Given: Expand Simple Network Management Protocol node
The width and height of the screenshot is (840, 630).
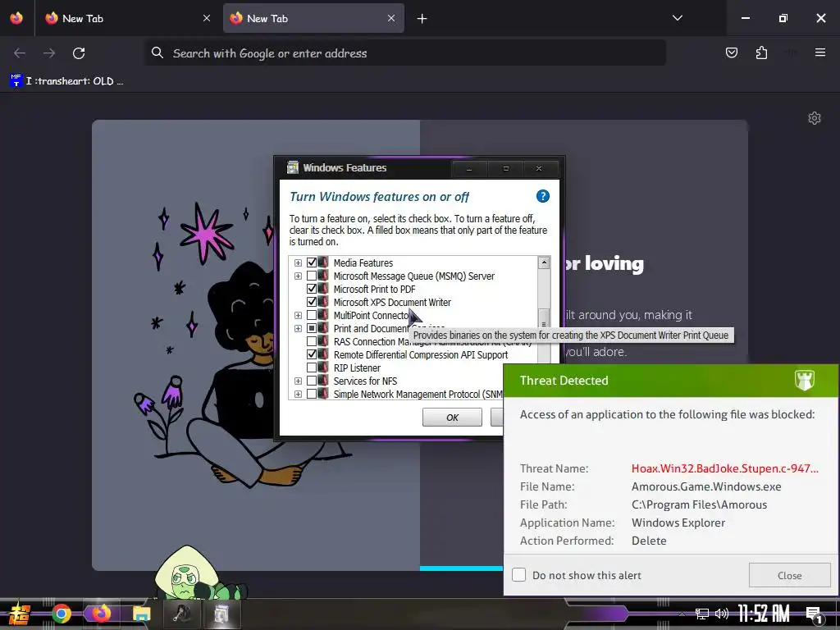Looking at the screenshot, I should [298, 395].
